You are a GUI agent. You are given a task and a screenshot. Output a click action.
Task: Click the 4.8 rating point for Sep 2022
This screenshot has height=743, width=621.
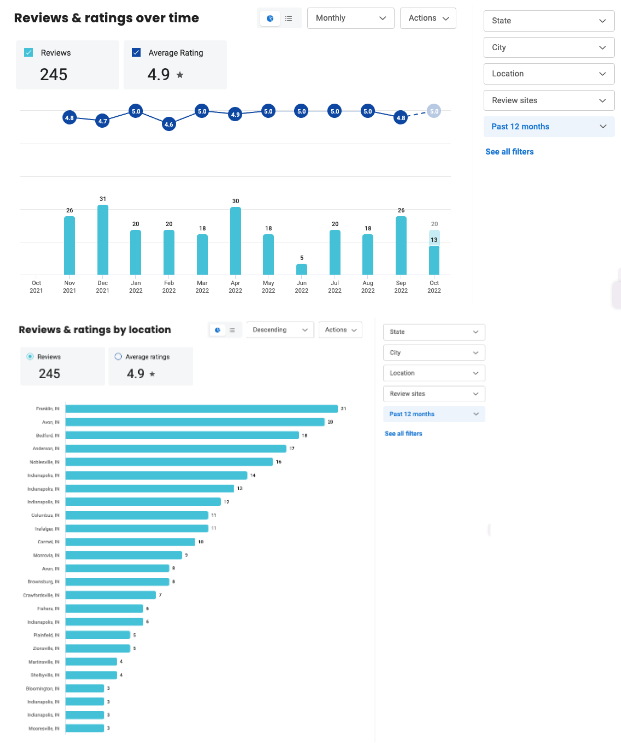[x=401, y=118]
